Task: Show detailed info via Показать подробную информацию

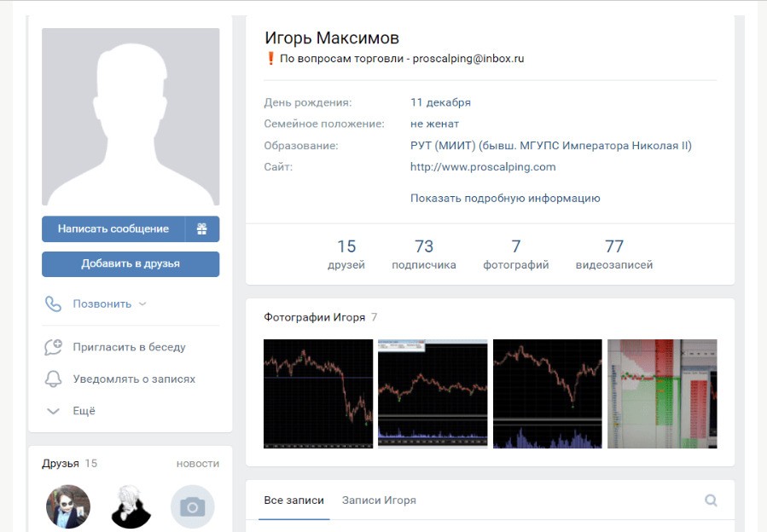Action: click(505, 198)
